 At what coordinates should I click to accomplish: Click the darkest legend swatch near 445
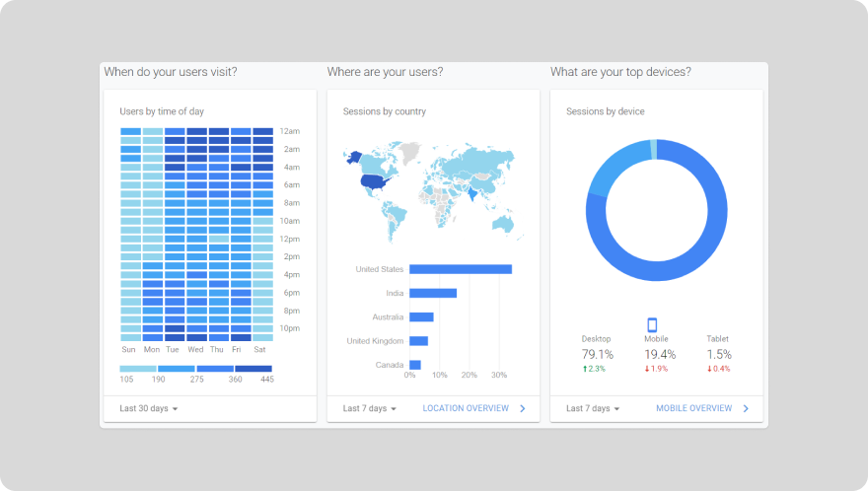(253, 369)
